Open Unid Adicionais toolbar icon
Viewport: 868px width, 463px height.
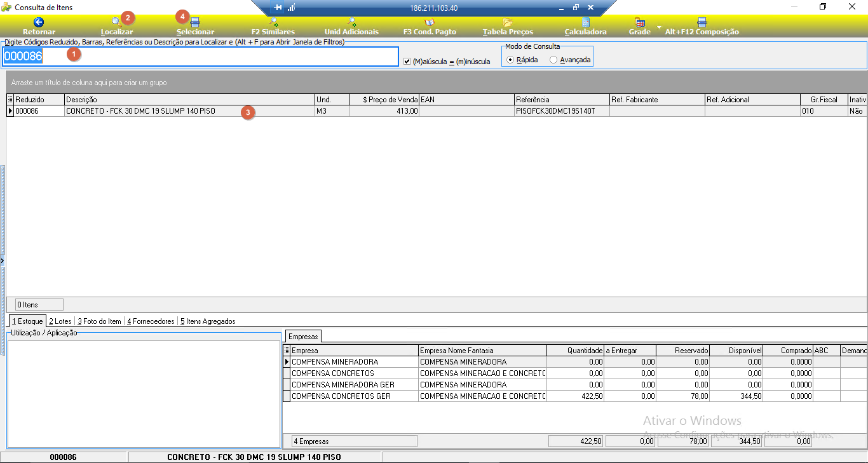pos(351,22)
